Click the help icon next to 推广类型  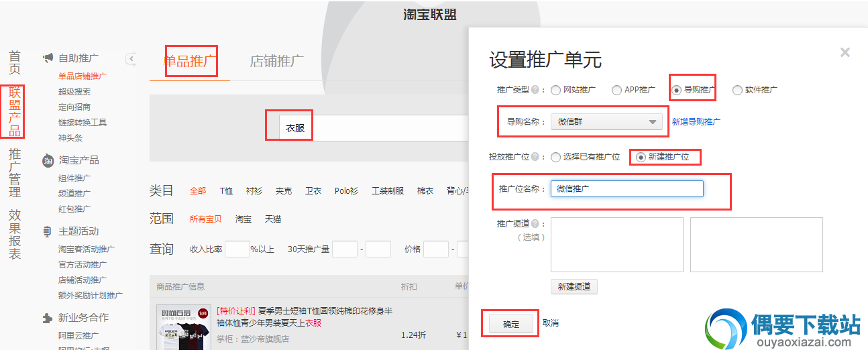(x=535, y=90)
